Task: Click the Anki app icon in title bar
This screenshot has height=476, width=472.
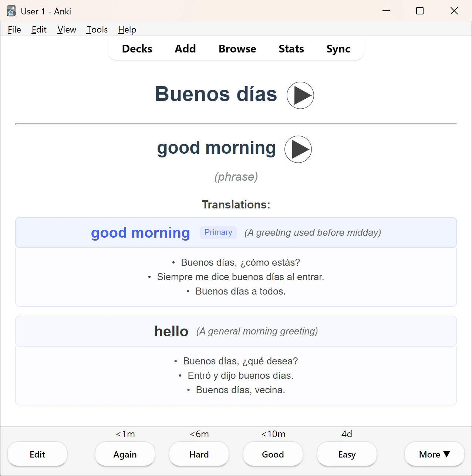Action: coord(11,11)
